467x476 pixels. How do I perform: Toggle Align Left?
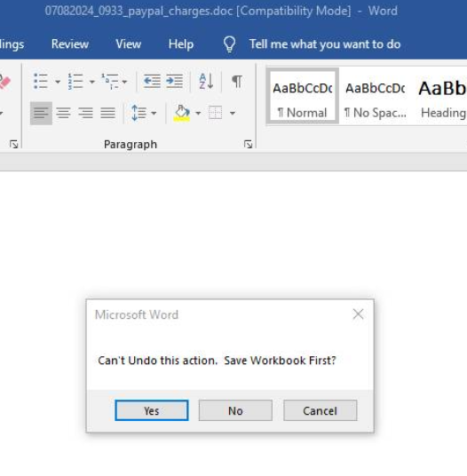click(41, 114)
